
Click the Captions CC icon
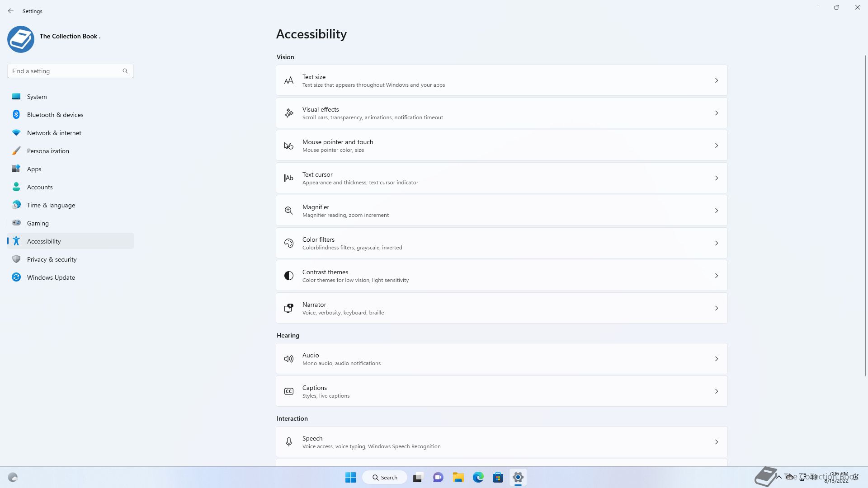(289, 391)
